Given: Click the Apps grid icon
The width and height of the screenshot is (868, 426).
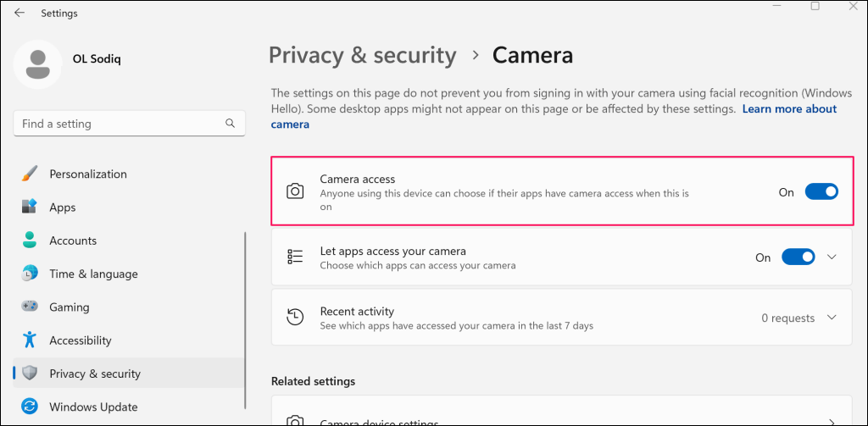Looking at the screenshot, I should (30, 207).
